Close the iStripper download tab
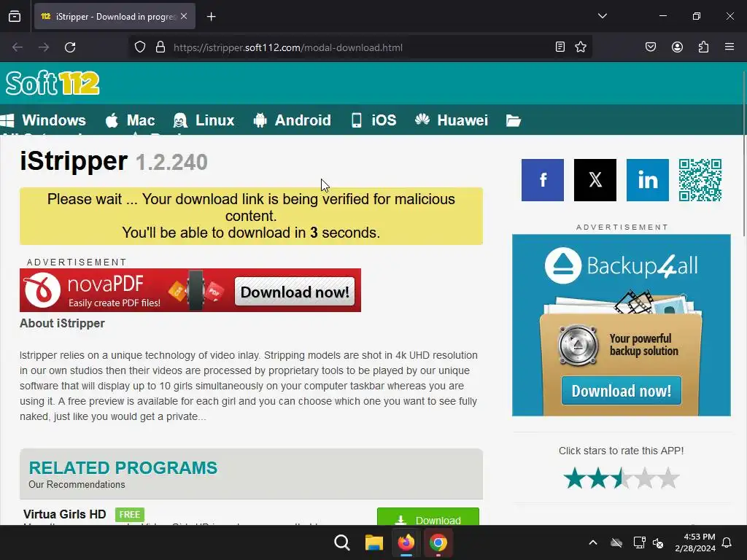The width and height of the screenshot is (747, 560). point(184,16)
